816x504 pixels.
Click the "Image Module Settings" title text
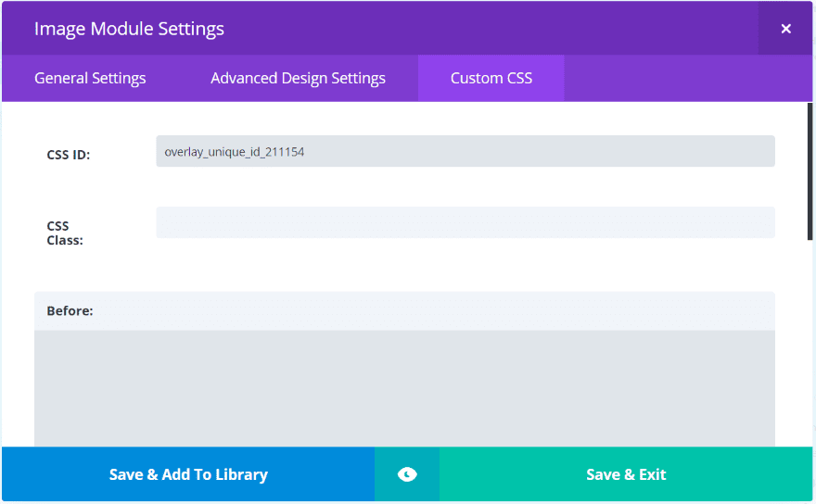click(129, 29)
